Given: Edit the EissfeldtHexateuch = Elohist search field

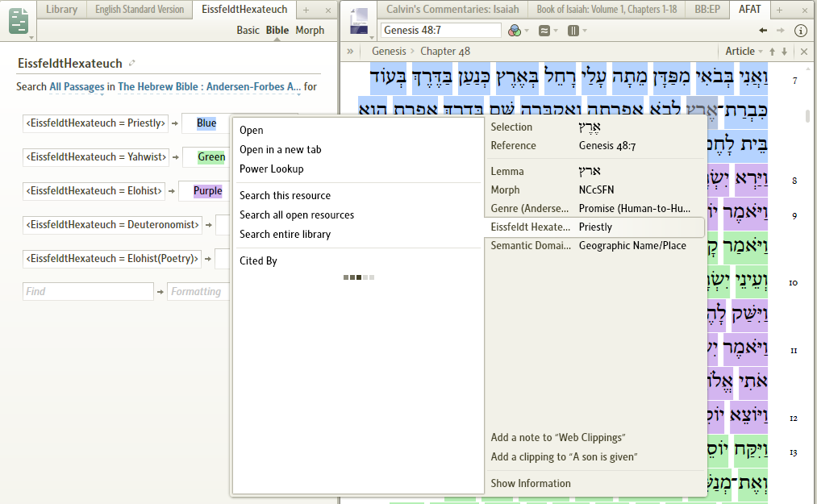Looking at the screenshot, I should point(94,191).
